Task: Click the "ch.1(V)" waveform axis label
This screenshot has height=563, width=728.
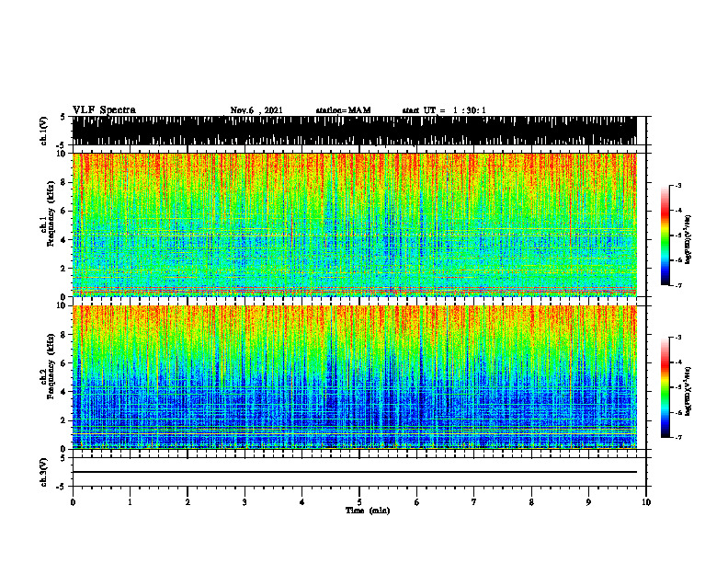Action: [x=44, y=131]
